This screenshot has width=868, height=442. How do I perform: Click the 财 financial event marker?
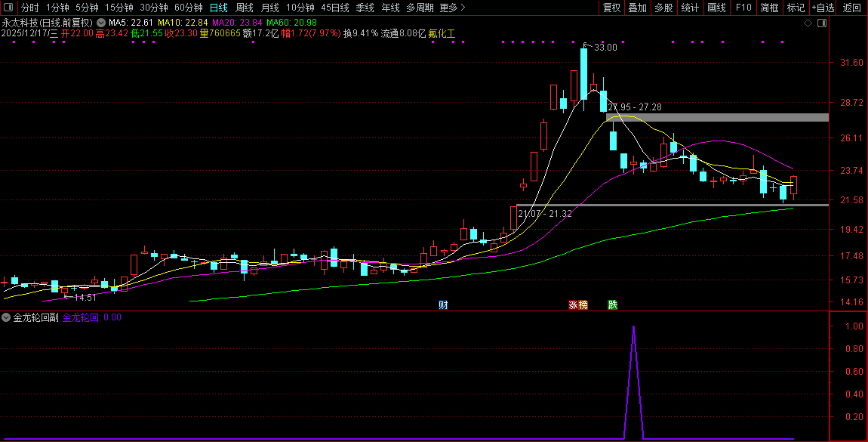[x=443, y=305]
